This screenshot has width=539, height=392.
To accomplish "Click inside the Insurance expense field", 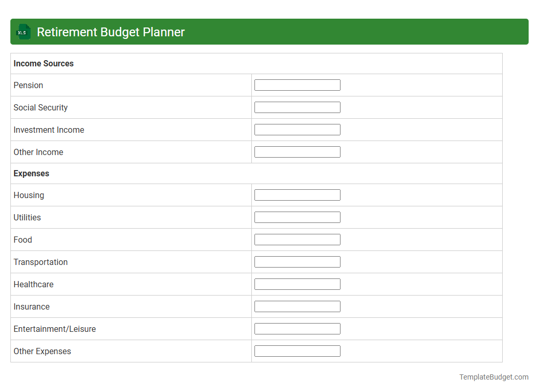I will pyautogui.click(x=297, y=306).
